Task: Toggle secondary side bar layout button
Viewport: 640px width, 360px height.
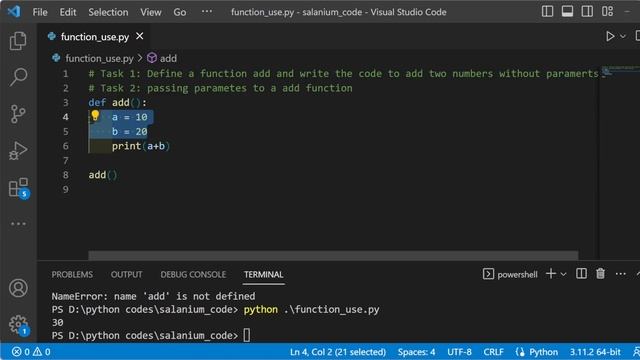Action: [587, 11]
